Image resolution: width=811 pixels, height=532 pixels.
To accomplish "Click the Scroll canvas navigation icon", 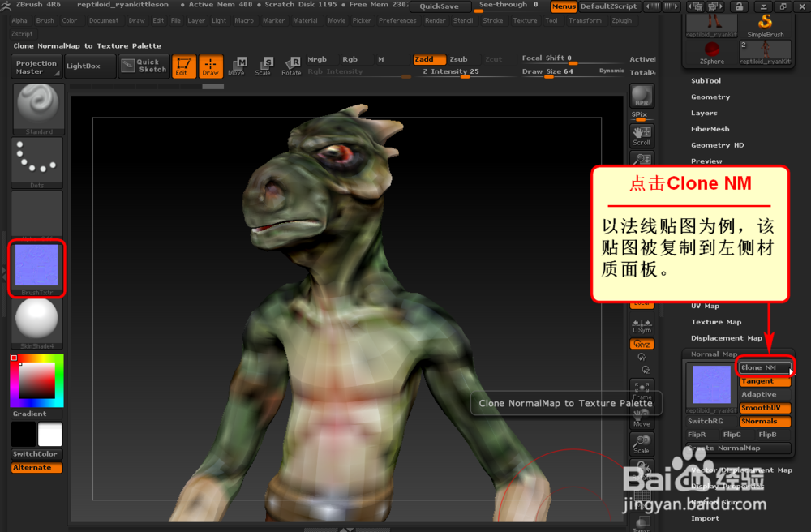I will (642, 136).
